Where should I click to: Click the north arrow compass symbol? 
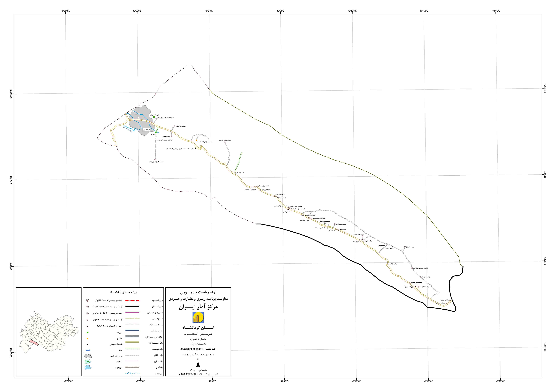pyautogui.click(x=198, y=364)
